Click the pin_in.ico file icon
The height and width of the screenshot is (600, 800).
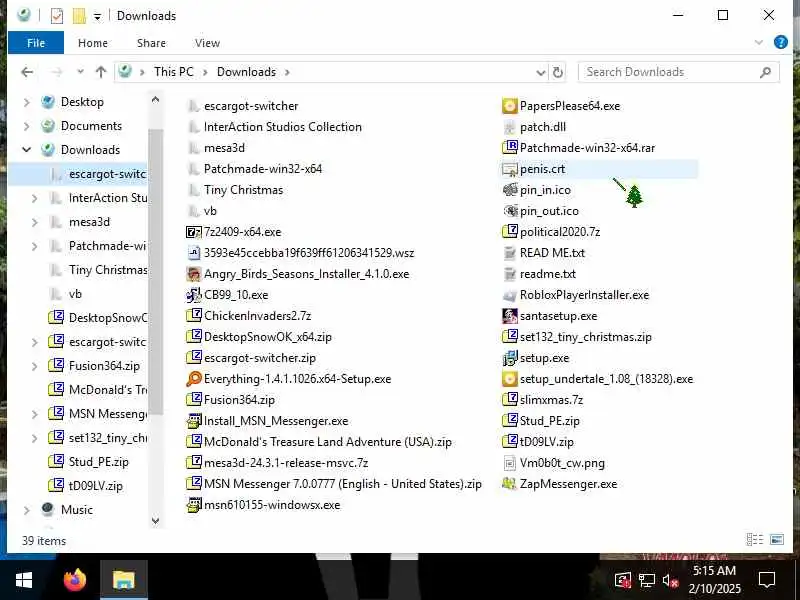[x=509, y=190]
